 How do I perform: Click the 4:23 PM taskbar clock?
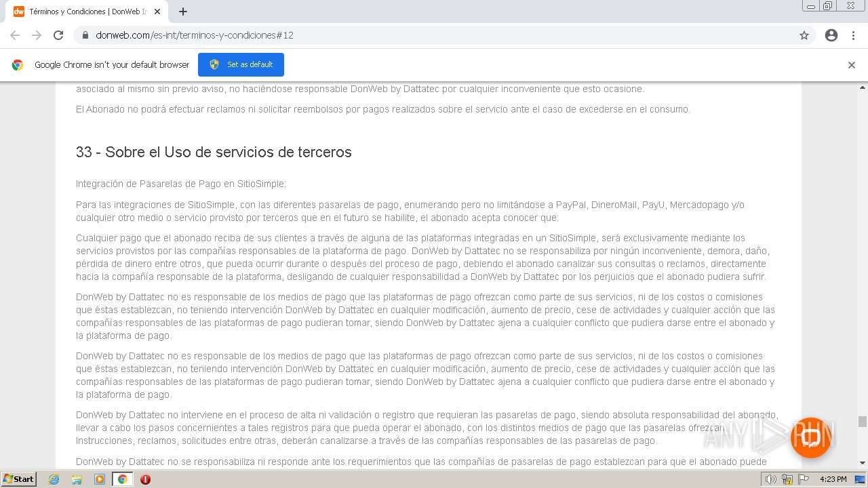[x=833, y=479]
